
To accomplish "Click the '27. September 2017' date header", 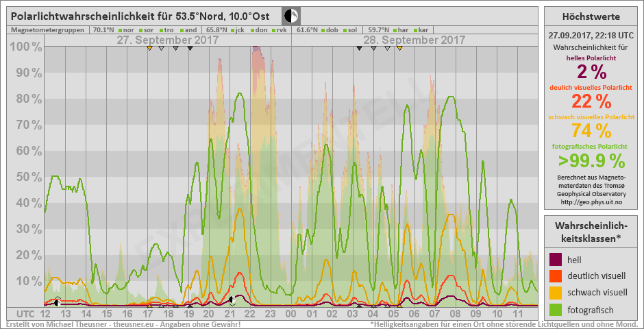I will coord(167,40).
